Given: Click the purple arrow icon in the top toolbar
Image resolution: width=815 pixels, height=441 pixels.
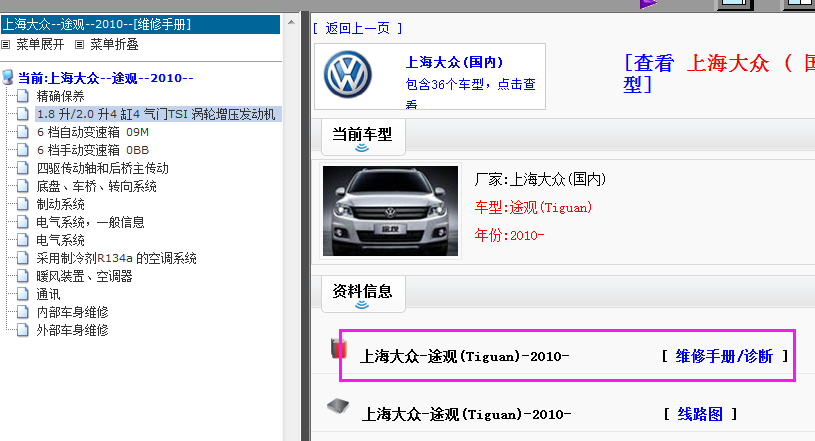Looking at the screenshot, I should click(x=648, y=4).
